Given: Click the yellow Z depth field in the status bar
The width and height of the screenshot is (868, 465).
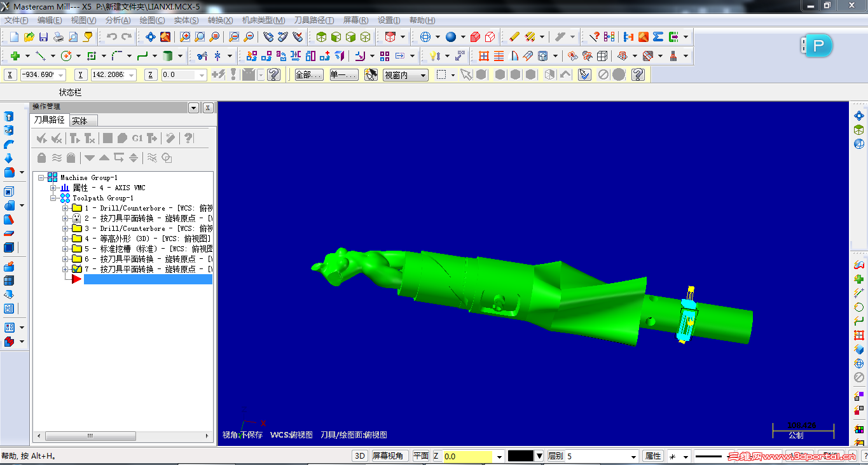Looking at the screenshot, I should click(467, 457).
